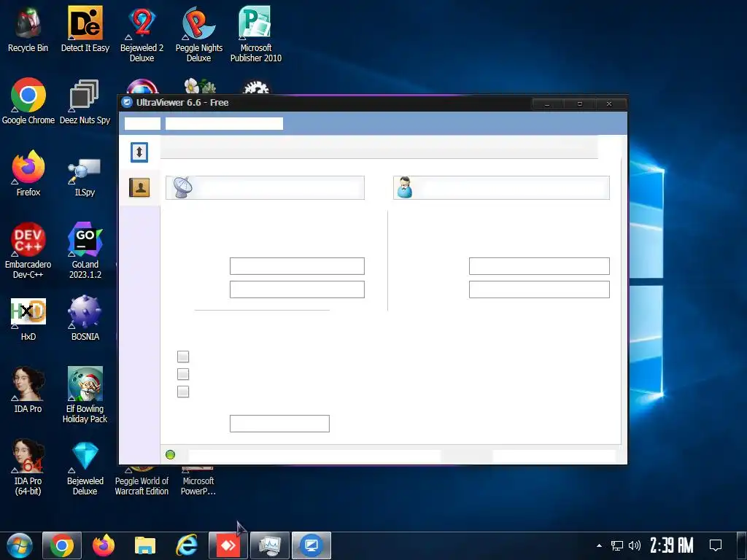Select Peggle World of Warcraft Edition label
This screenshot has width=747, height=560.
point(142,486)
